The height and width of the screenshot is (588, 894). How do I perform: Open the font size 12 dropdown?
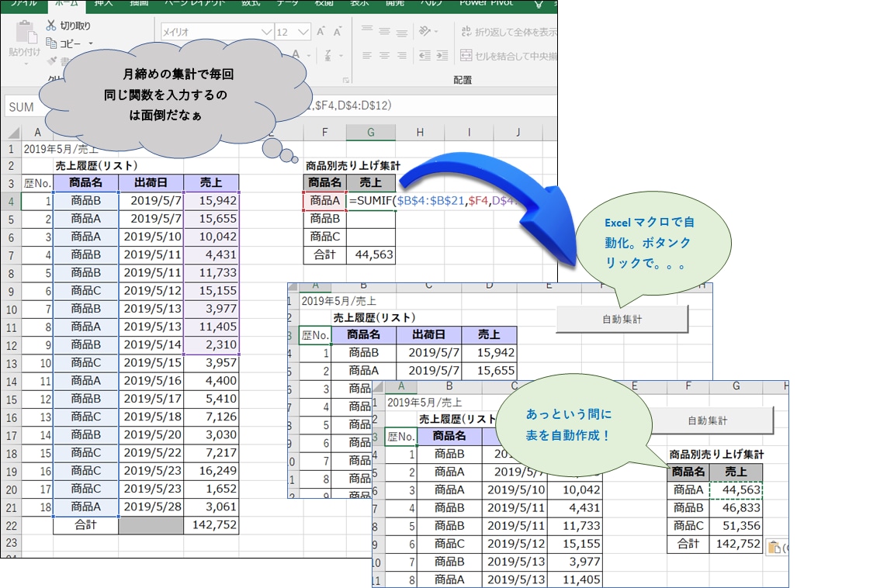(303, 32)
